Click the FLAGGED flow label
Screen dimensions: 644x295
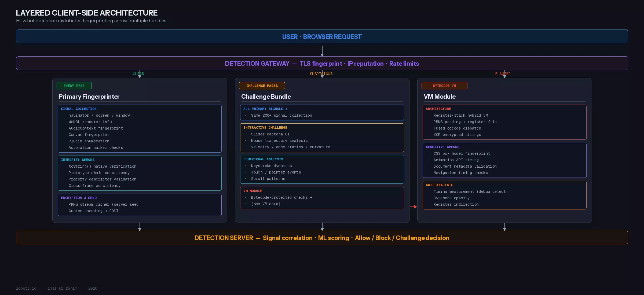point(503,74)
